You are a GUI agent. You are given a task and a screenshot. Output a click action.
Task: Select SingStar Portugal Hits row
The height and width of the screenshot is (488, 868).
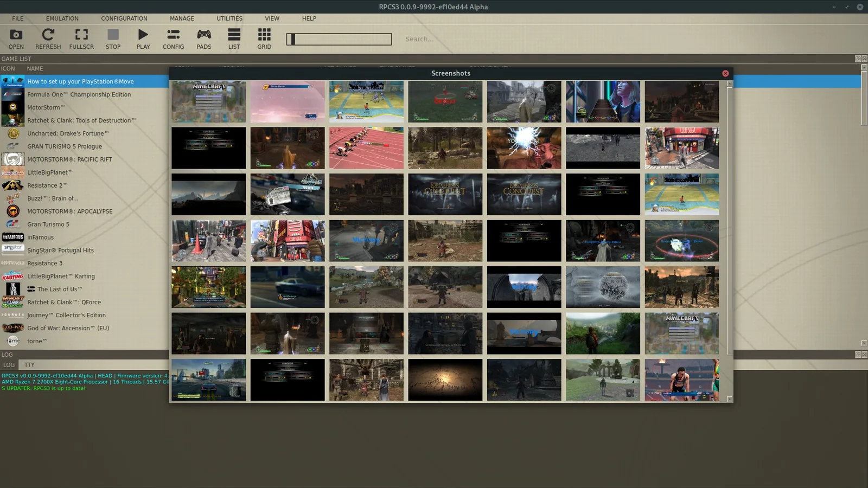84,251
